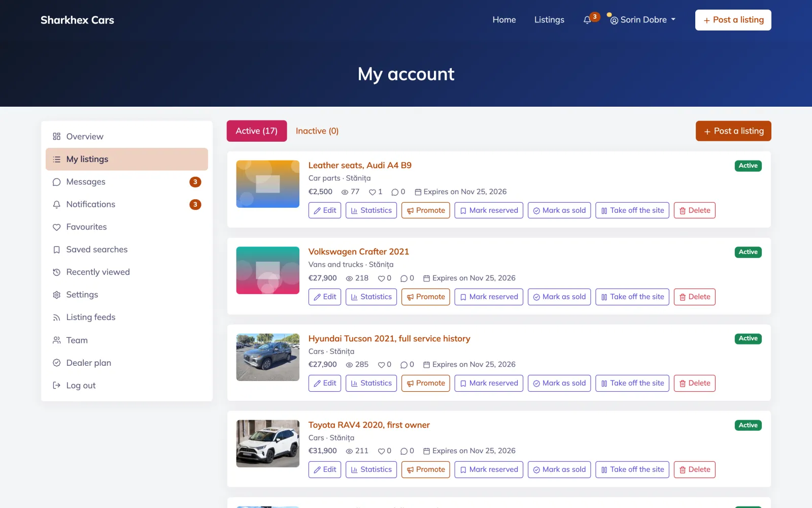Switch to the Inactive (0) tab
Image resolution: width=812 pixels, height=508 pixels.
click(x=317, y=131)
